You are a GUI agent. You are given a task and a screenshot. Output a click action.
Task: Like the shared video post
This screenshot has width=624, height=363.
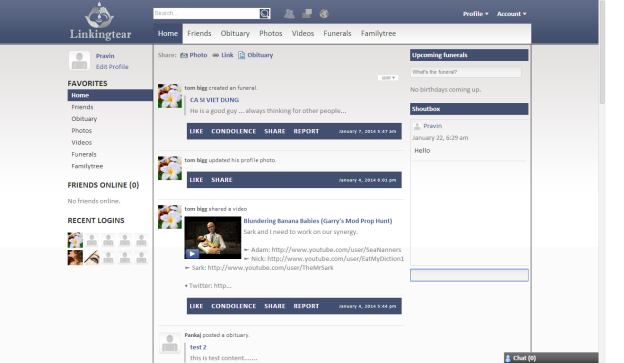196,306
